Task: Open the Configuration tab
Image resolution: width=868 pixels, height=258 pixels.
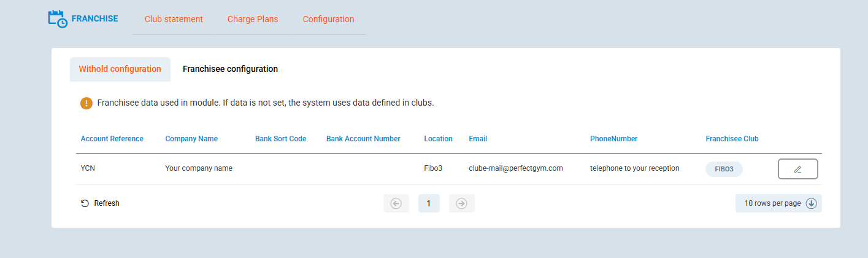Action: (x=328, y=19)
